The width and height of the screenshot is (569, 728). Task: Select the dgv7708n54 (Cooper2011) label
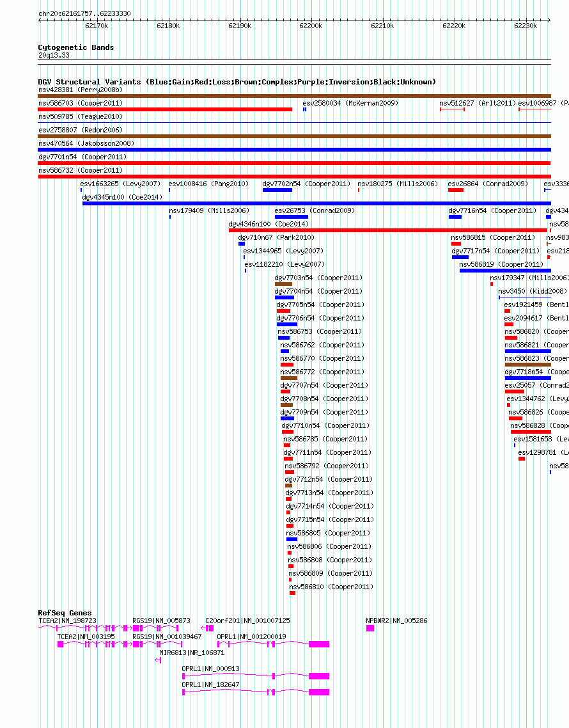coord(324,399)
